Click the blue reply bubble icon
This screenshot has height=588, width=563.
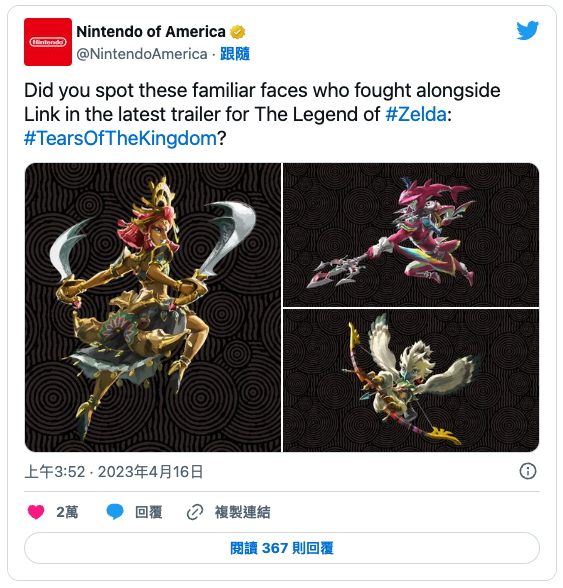[115, 512]
